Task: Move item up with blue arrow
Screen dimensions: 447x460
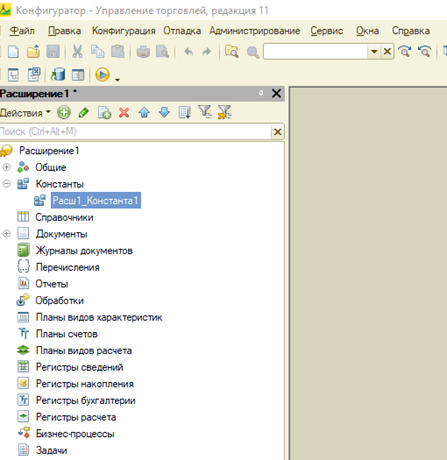Action: (144, 112)
